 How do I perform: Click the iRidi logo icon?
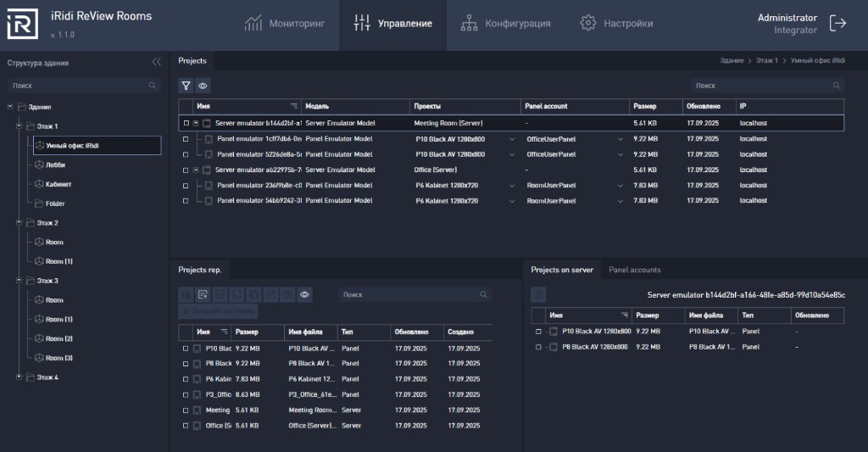click(x=23, y=24)
